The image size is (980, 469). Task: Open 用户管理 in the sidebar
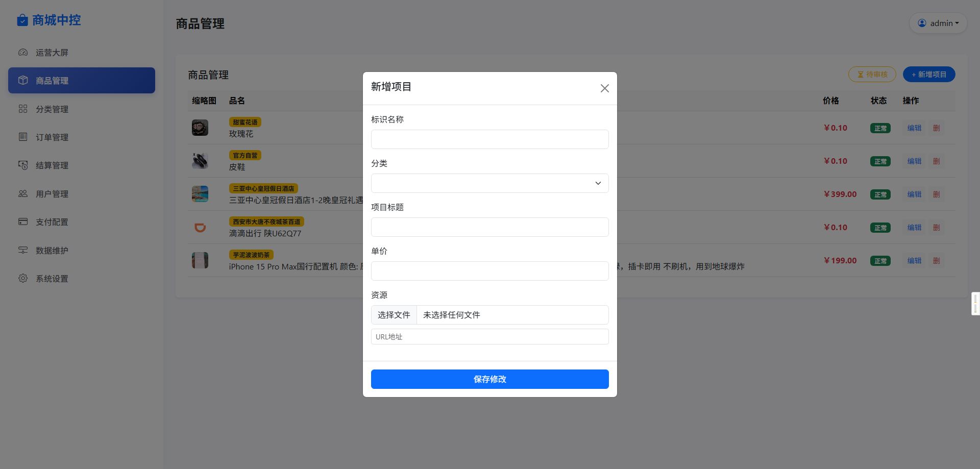pos(82,194)
